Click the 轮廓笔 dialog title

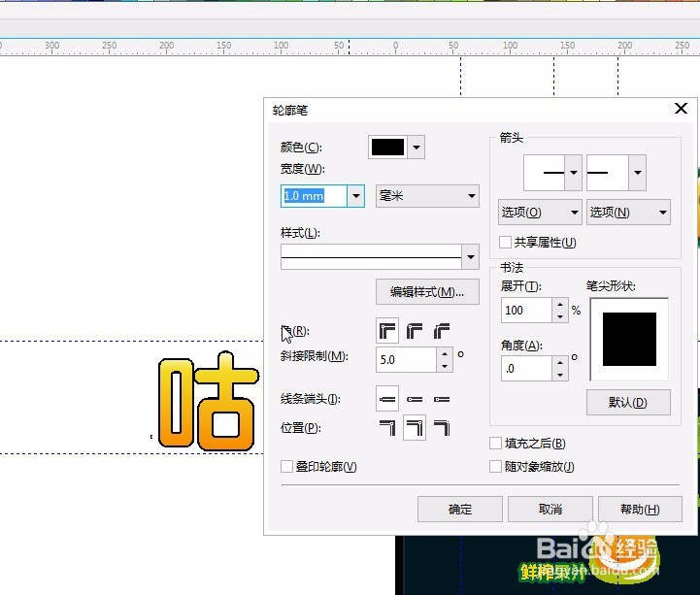coord(290,111)
